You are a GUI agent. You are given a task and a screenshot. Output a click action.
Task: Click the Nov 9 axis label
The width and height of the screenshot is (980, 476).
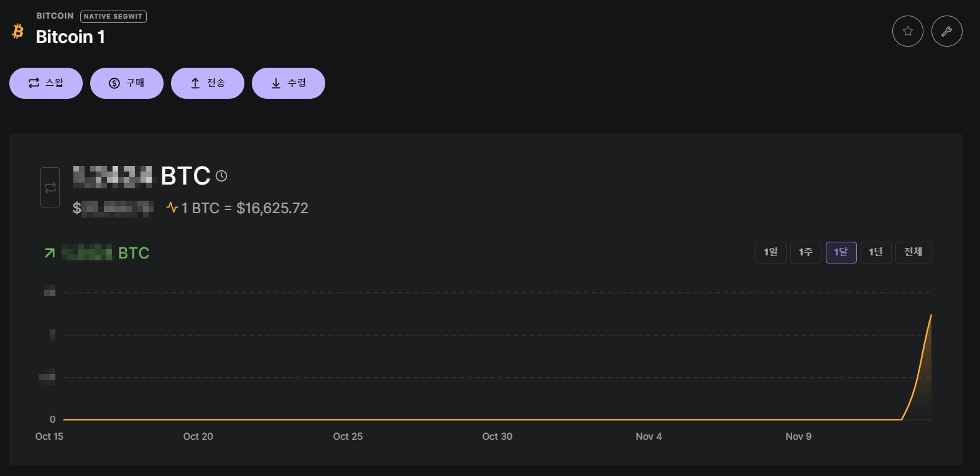tap(798, 436)
